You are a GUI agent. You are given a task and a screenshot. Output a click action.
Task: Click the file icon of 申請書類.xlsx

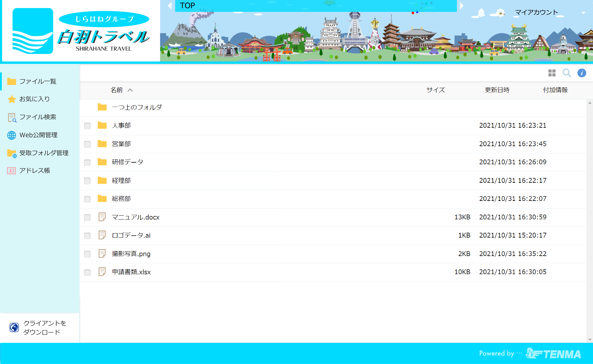tap(102, 272)
